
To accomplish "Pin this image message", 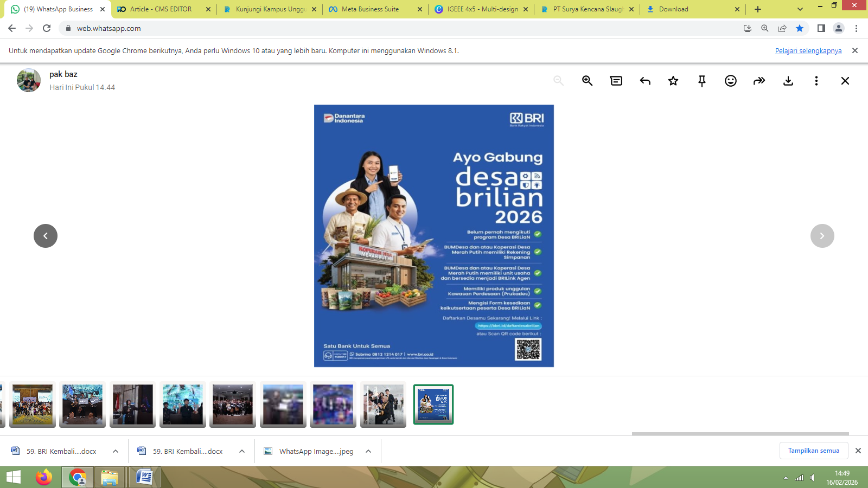I will pyautogui.click(x=702, y=81).
